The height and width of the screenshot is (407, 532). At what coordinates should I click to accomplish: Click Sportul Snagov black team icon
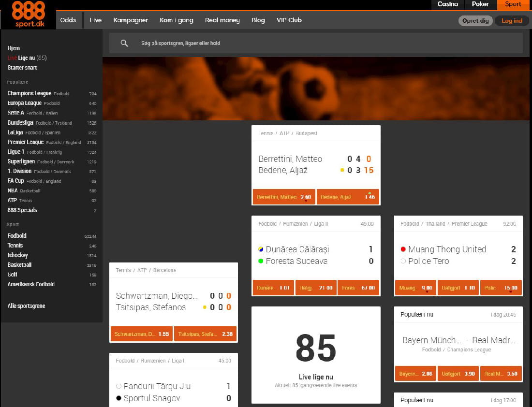click(x=118, y=398)
